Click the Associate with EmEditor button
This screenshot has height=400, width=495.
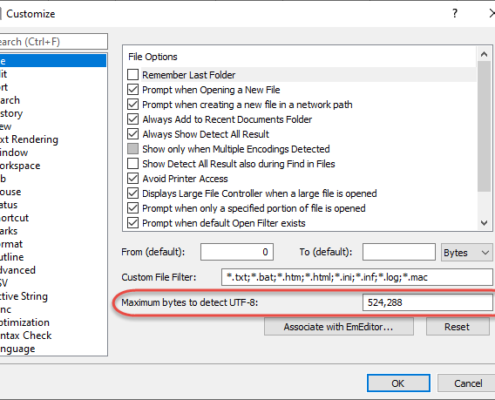tap(339, 327)
